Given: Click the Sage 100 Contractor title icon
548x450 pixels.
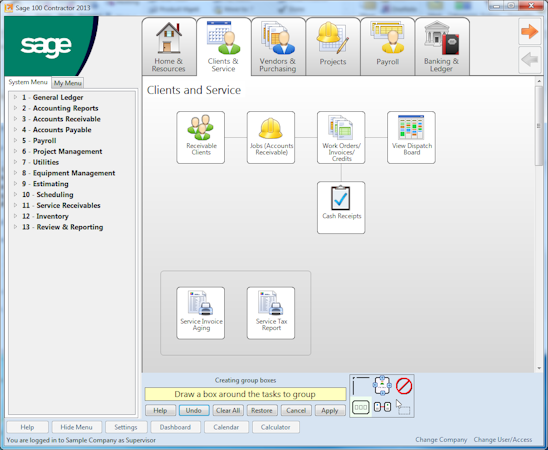Looking at the screenshot, I should tap(8, 7).
